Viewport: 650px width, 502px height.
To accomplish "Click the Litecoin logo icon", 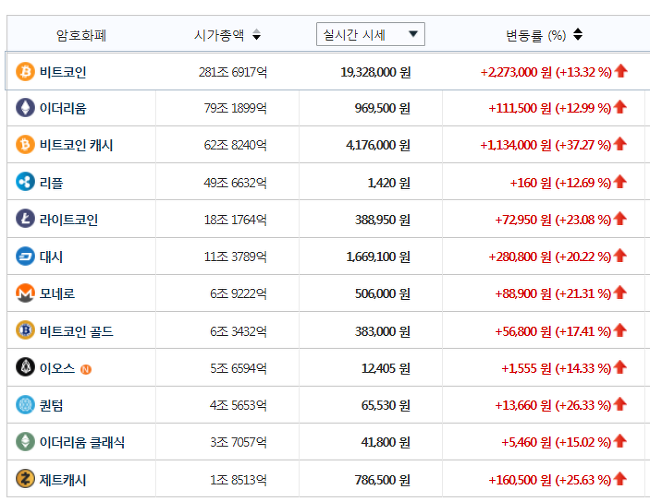I will point(25,219).
